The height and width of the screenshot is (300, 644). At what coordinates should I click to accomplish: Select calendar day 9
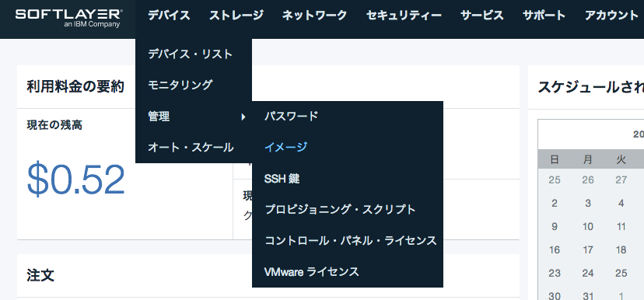pyautogui.click(x=555, y=226)
